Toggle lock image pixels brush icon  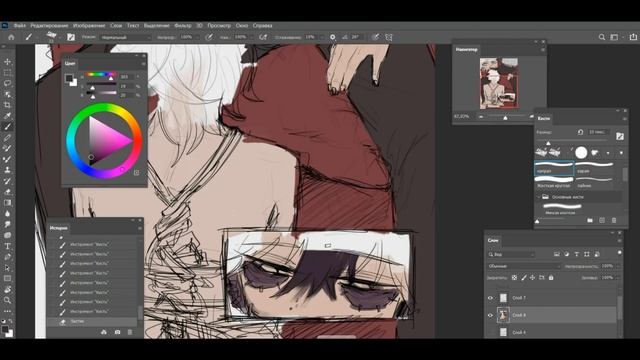point(524,278)
